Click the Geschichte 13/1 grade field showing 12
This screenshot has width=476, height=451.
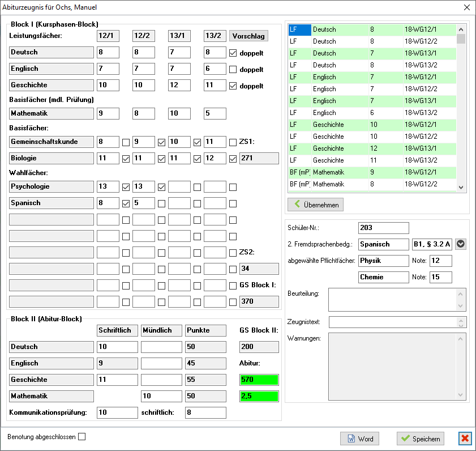click(x=179, y=85)
